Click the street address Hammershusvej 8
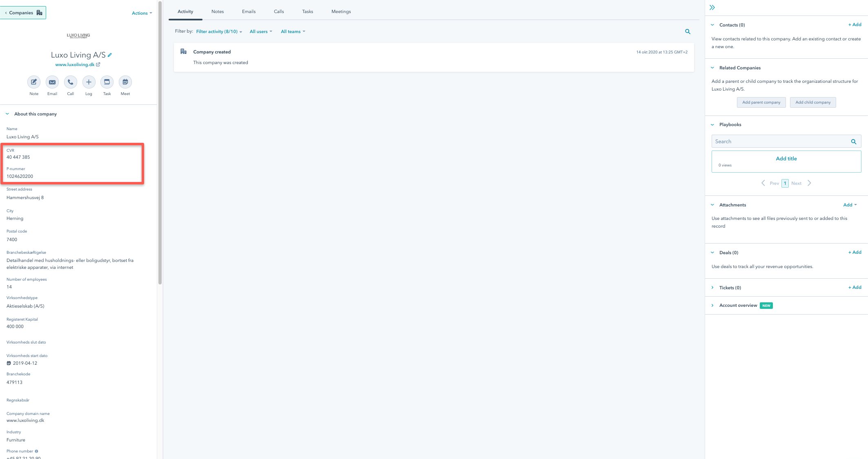 coord(25,197)
